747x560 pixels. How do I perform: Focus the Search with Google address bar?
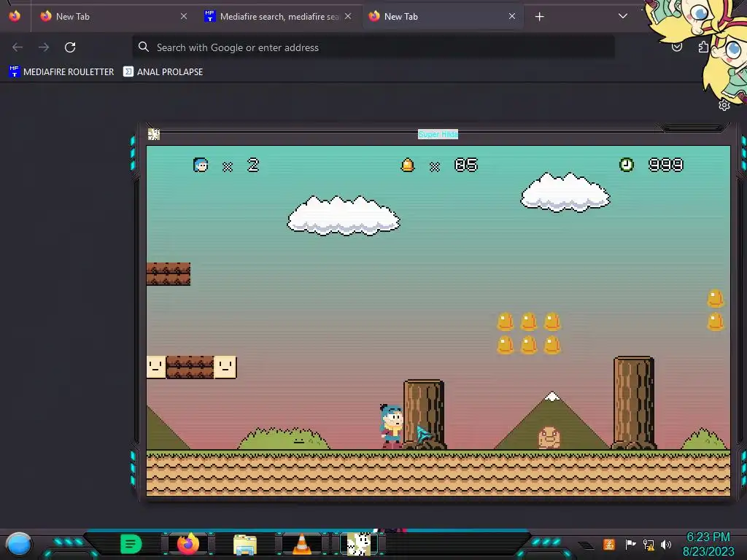(373, 47)
